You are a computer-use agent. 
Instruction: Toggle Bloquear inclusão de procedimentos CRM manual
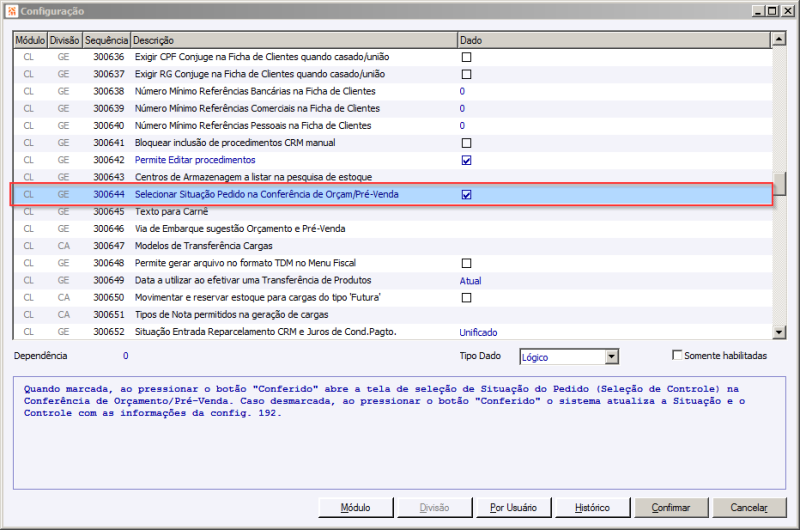click(x=466, y=143)
